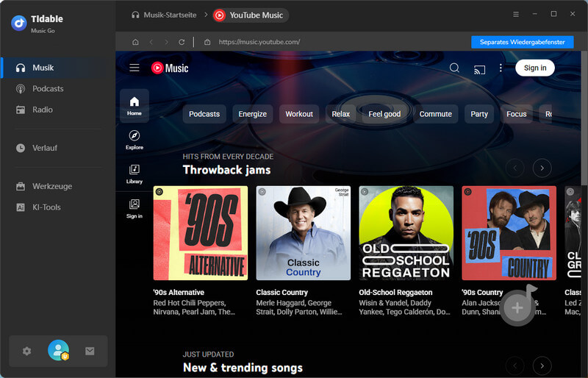Click the lock icon beside URL
This screenshot has height=378, width=588.
pos(207,42)
